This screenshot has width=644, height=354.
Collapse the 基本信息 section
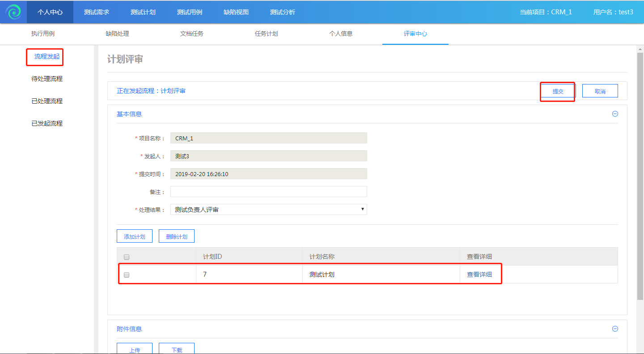point(615,114)
